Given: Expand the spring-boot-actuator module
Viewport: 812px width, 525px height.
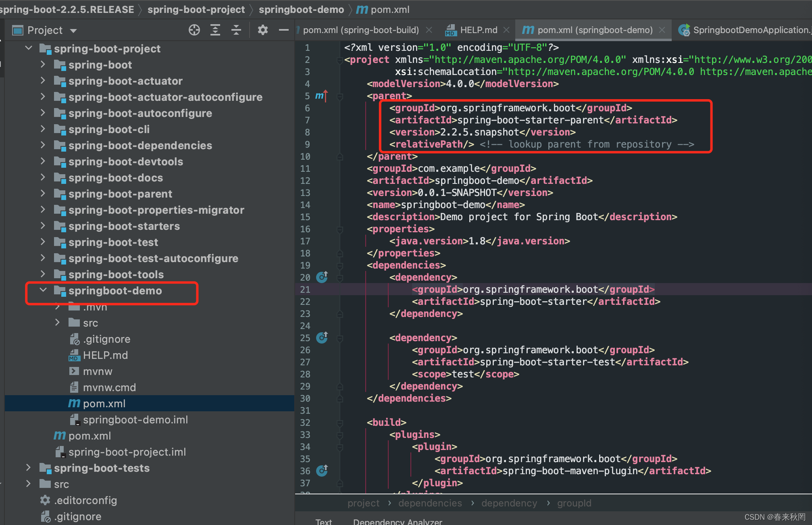Looking at the screenshot, I should point(43,81).
